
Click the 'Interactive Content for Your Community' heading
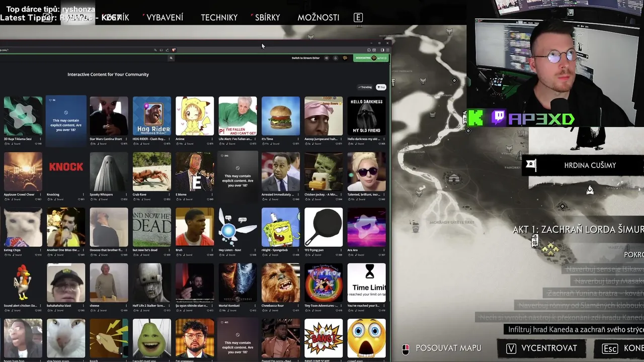108,74
